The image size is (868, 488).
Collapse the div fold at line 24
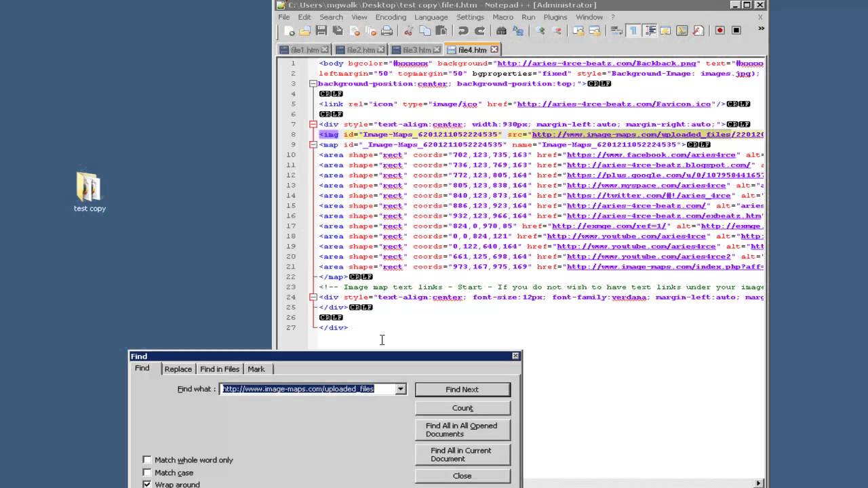(313, 298)
